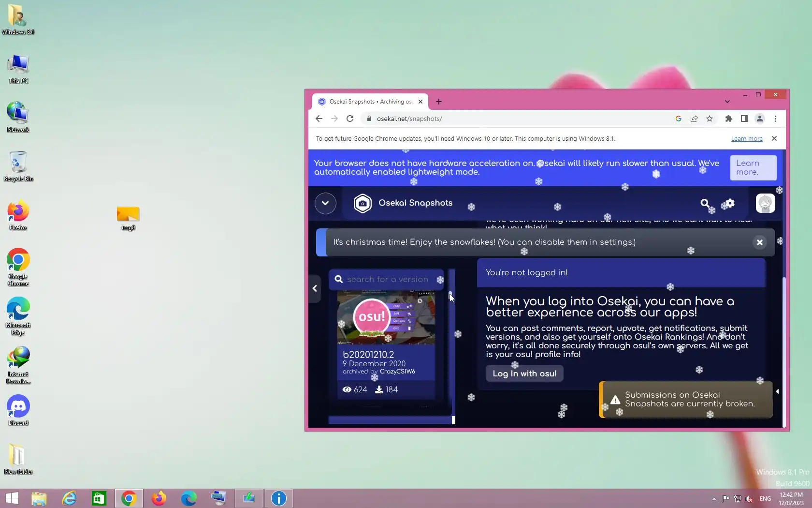The height and width of the screenshot is (508, 812).
Task: View site information padlock
Action: click(x=369, y=119)
